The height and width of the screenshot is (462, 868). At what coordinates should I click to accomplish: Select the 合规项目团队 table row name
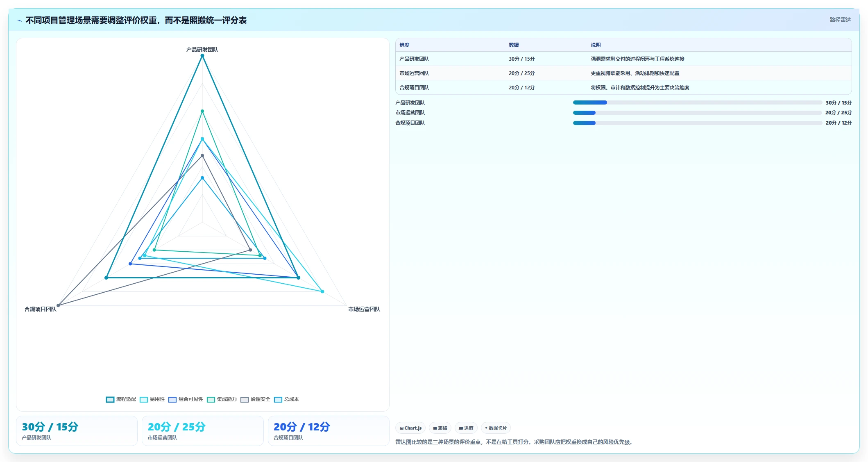414,88
